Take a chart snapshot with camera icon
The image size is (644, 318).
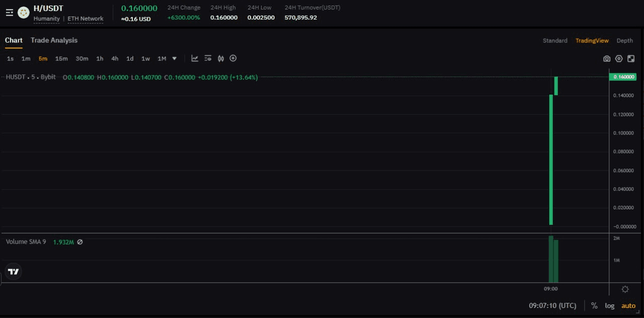coord(607,59)
